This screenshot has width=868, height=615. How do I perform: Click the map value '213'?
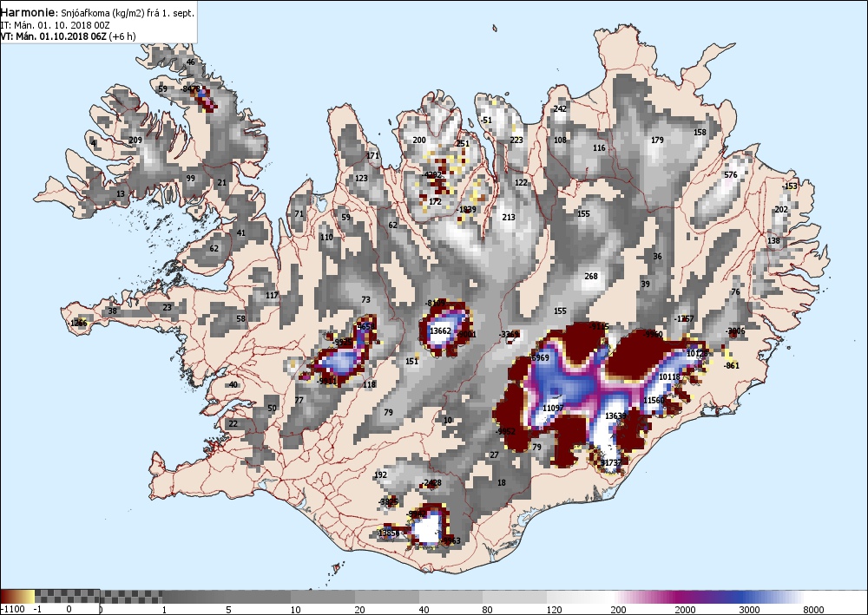[x=509, y=217]
